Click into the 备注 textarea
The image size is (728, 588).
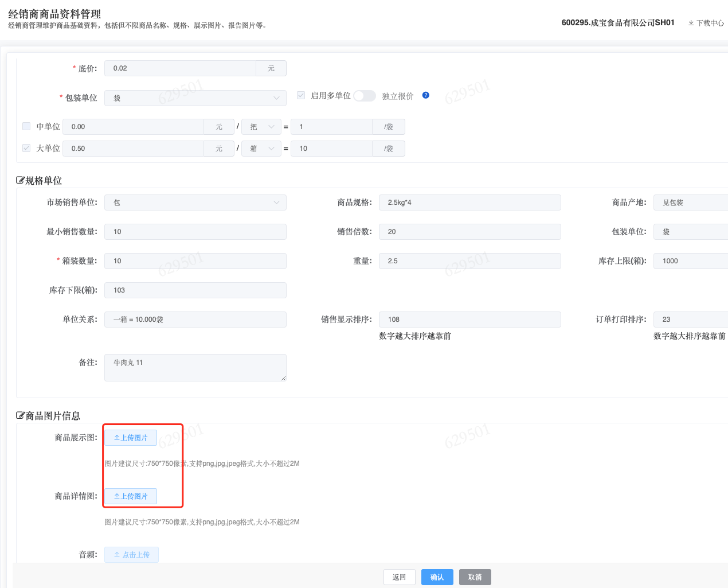click(195, 367)
